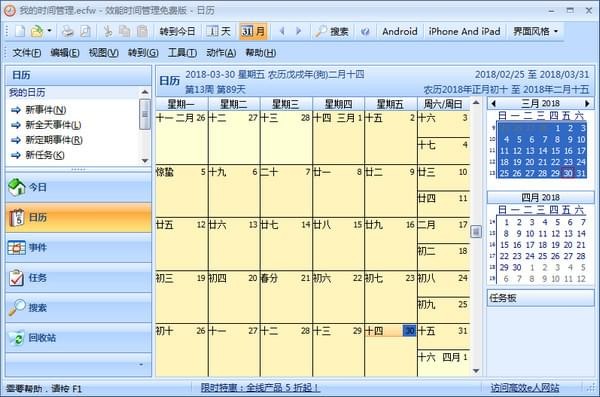Screen dimensions: 600x397
Task: Open the 转到(G) menu
Action: (143, 53)
